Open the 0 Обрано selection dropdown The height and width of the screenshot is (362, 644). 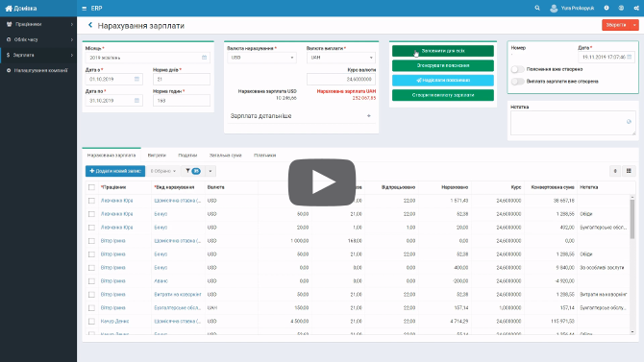[163, 171]
